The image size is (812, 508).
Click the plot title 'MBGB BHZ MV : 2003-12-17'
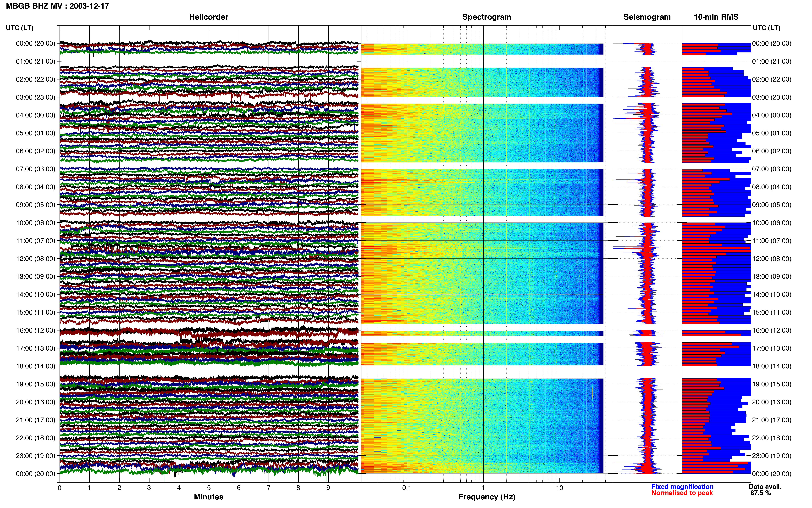click(x=57, y=6)
